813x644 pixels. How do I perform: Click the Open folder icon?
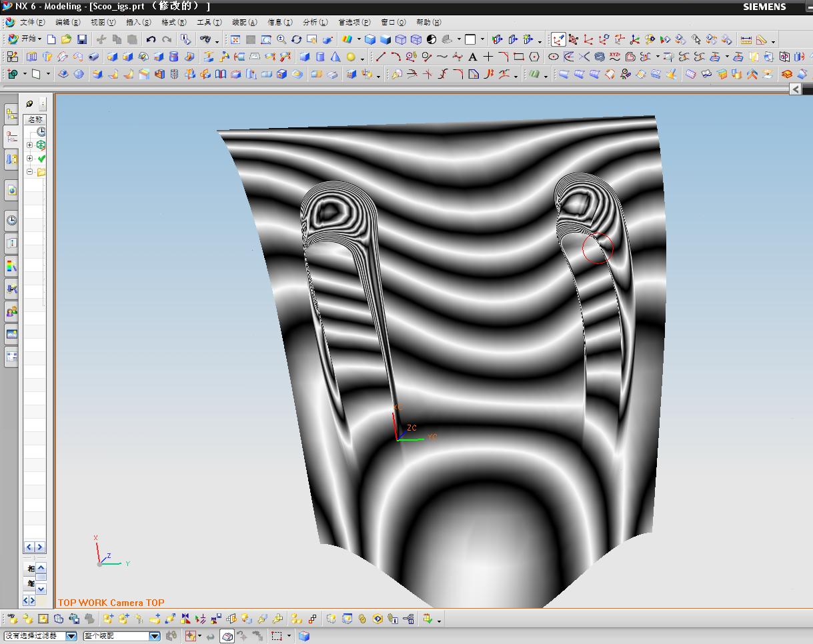click(x=67, y=39)
